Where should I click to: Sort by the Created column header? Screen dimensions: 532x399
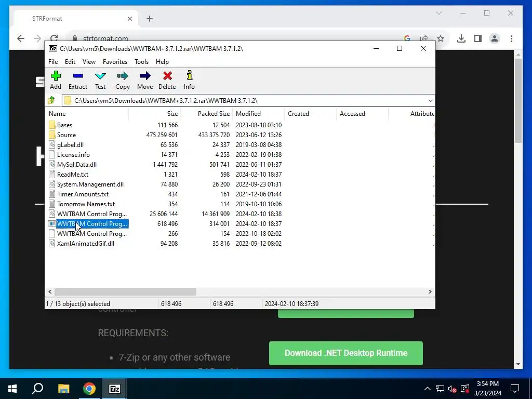tap(310, 114)
